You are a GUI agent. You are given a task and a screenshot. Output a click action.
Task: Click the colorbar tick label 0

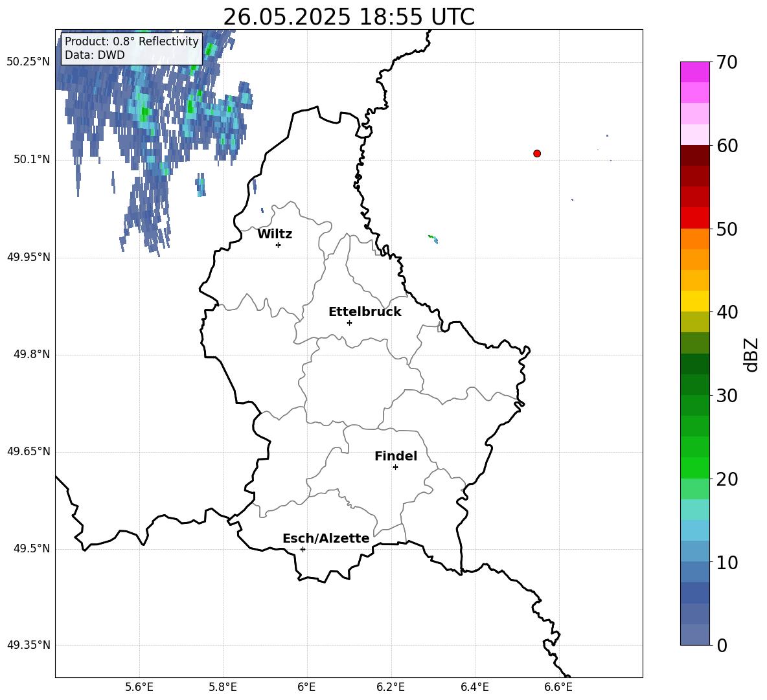pyautogui.click(x=722, y=646)
